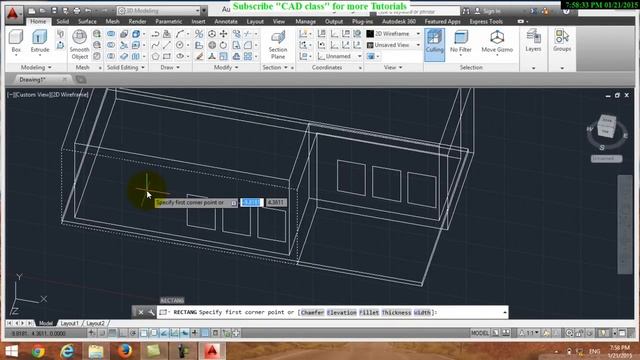Open the Groups panel button
The width and height of the screenshot is (640, 360).
562,41
